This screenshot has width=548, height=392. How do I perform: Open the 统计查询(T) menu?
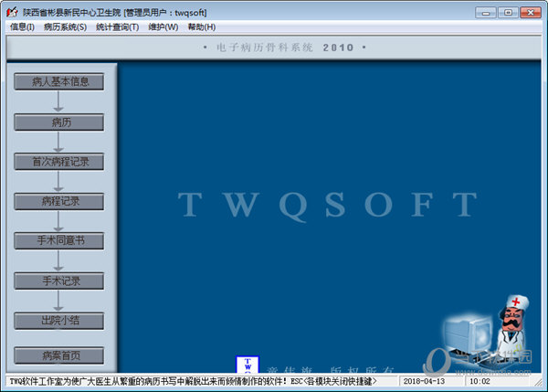click(x=118, y=26)
